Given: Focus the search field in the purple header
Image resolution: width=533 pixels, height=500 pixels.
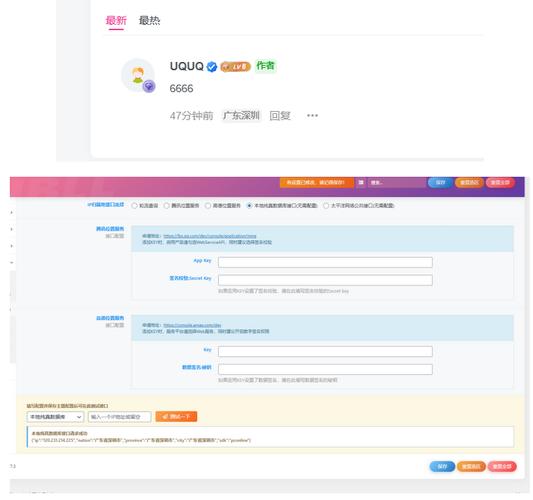Looking at the screenshot, I should [396, 183].
